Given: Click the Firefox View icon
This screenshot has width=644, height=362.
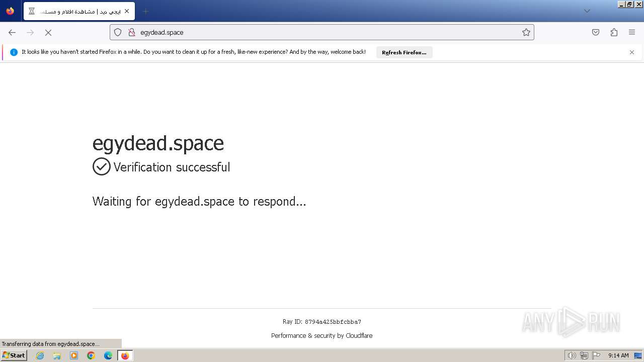Looking at the screenshot, I should [10, 11].
